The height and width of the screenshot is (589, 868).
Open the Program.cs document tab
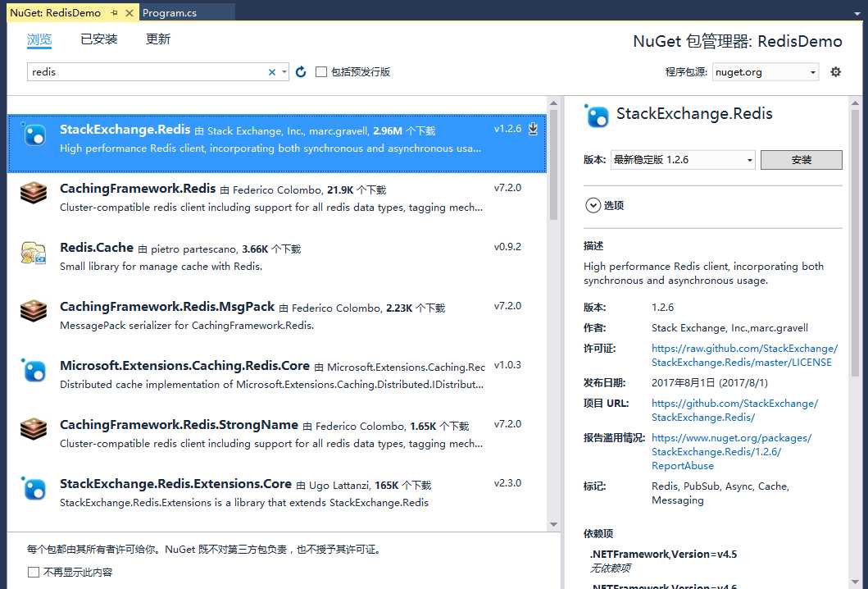click(170, 13)
